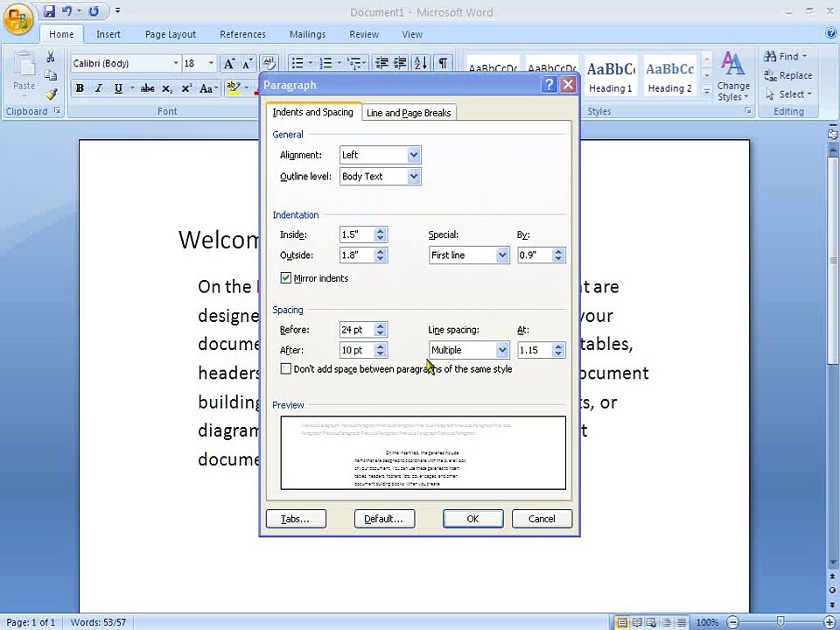Viewport: 840px width, 630px height.
Task: Open the Review ribbon tab
Action: pos(364,34)
